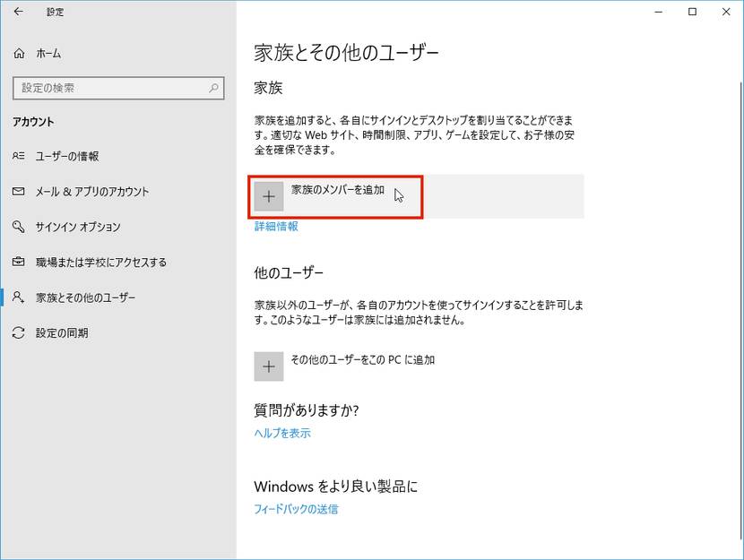Click the search magnifier icon

(213, 88)
